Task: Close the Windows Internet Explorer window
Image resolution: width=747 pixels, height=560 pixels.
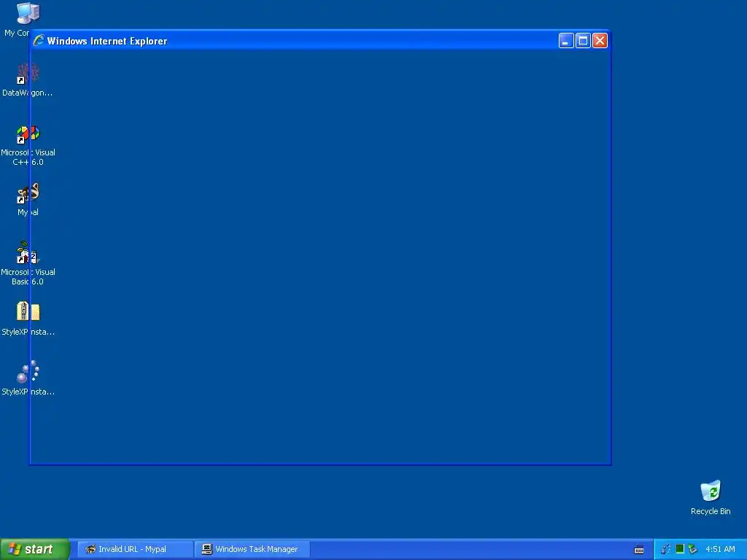Action: [600, 41]
